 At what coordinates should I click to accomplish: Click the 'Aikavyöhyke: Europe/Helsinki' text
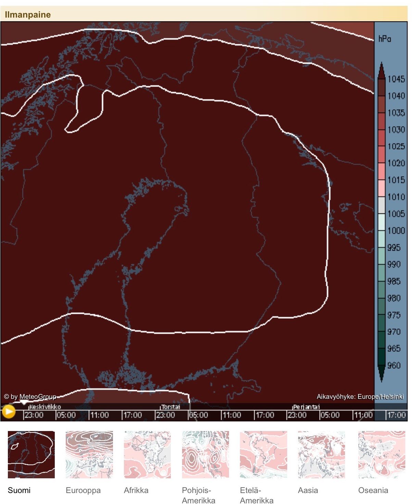click(x=360, y=397)
